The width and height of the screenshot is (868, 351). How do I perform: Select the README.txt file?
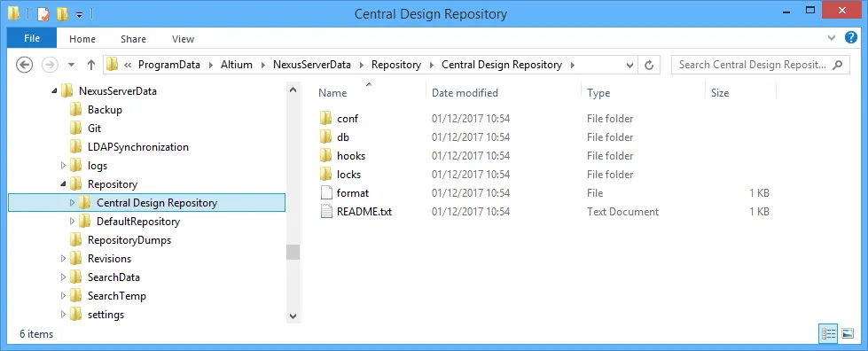coord(364,212)
